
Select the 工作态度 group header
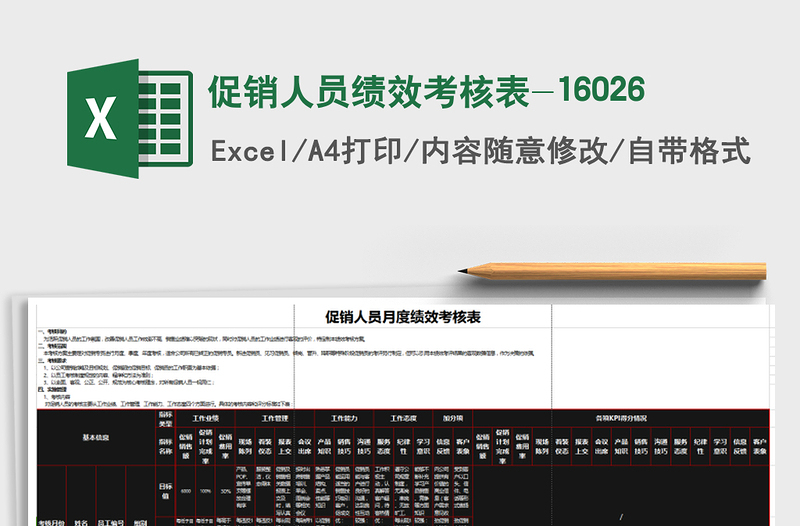[x=404, y=418]
